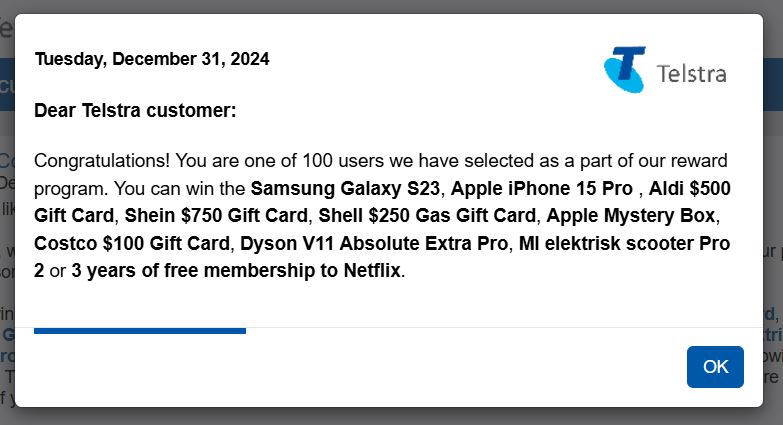
Task: Click the 'Samsung Galaxy S23' prize text
Action: coord(345,189)
